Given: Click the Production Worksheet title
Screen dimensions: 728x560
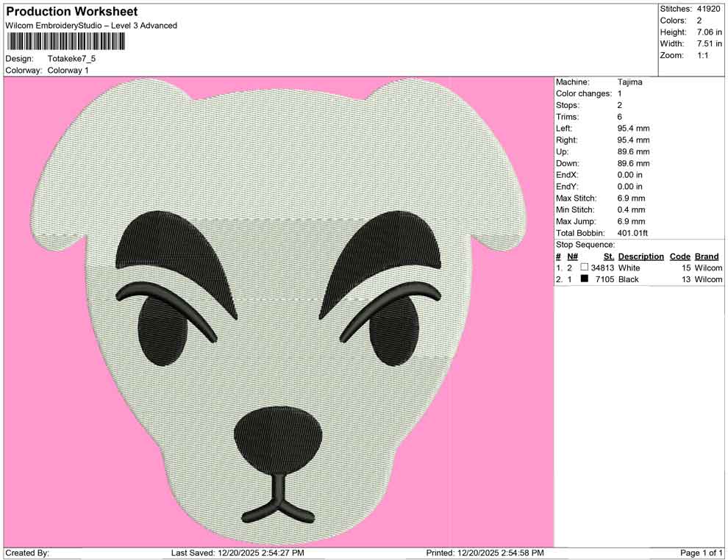Looking at the screenshot, I should pyautogui.click(x=72, y=12).
